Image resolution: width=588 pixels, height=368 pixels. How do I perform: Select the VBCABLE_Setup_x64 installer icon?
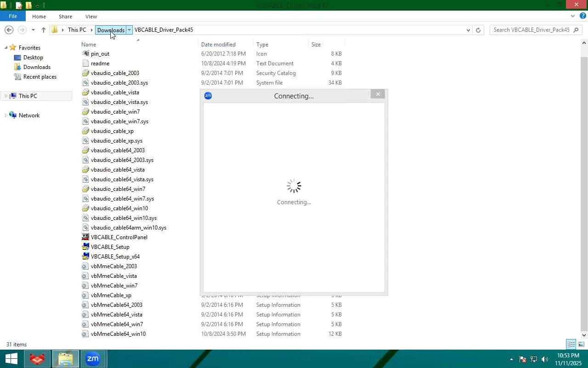pos(85,257)
